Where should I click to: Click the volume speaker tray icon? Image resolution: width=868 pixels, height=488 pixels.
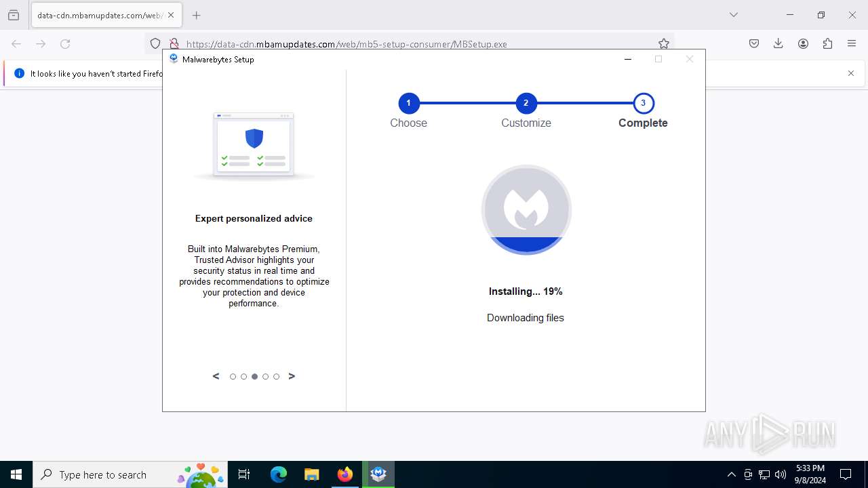click(x=781, y=474)
